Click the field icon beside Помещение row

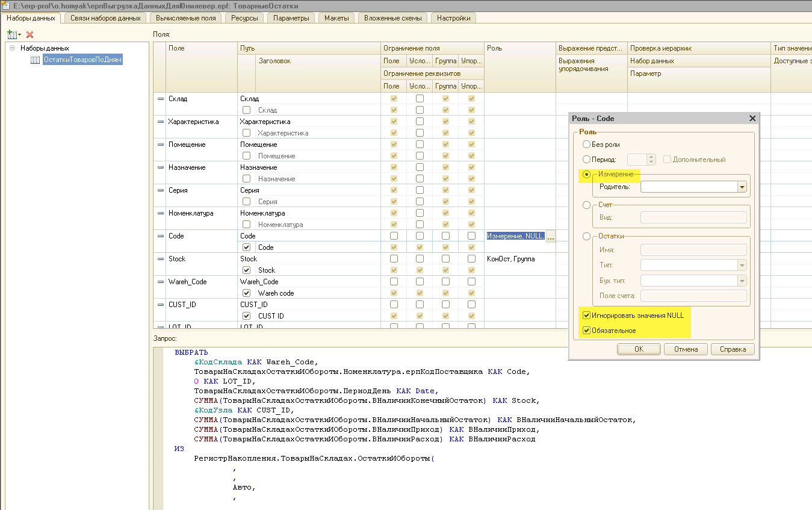tap(161, 145)
